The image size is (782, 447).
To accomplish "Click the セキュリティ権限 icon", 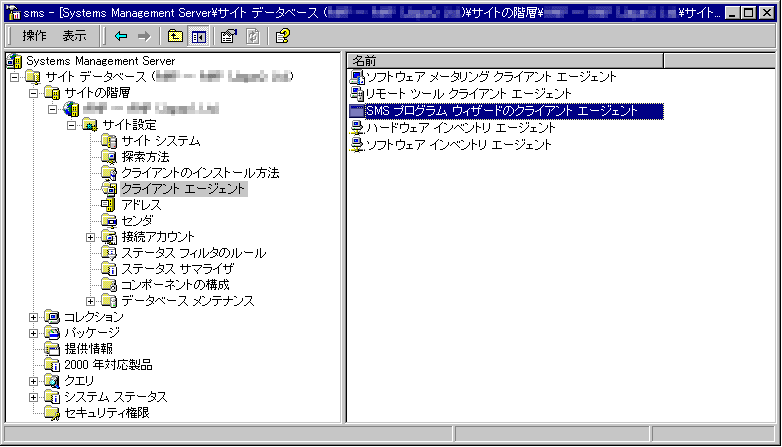I will [x=52, y=413].
